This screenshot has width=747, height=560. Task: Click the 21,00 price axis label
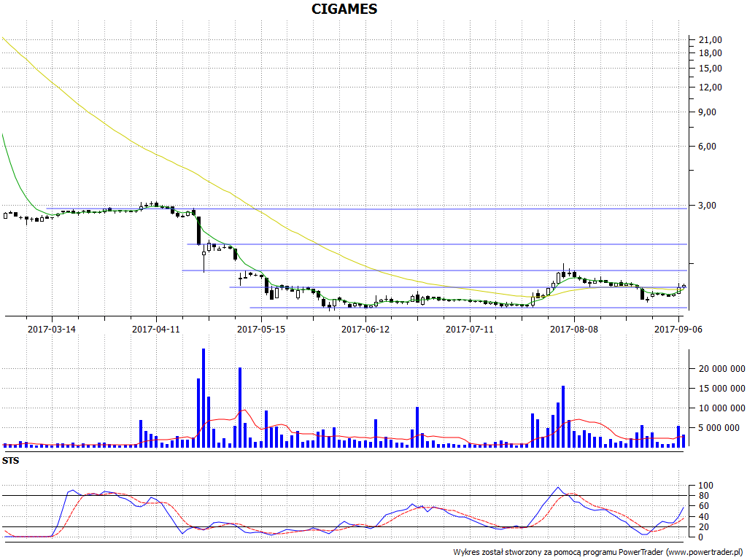[711, 40]
